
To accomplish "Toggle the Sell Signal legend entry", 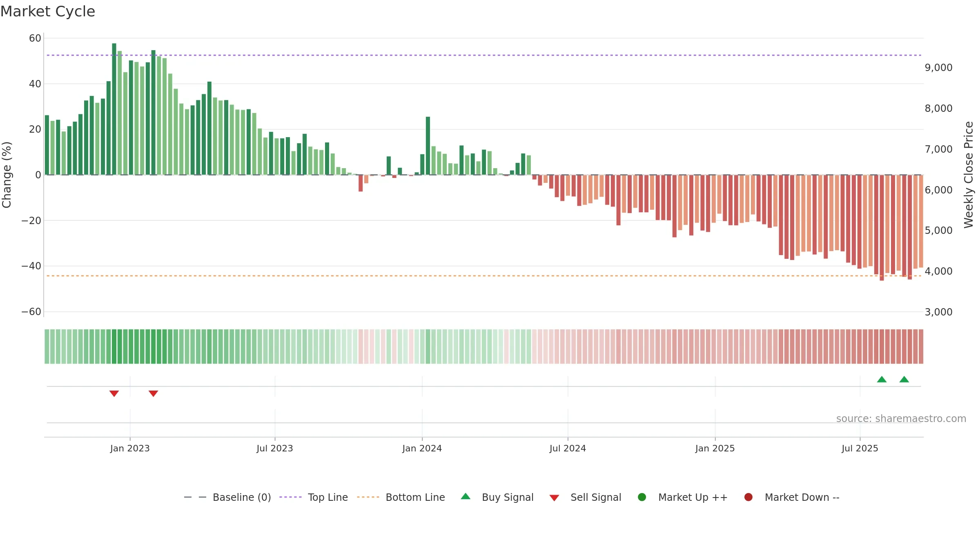I will (x=585, y=497).
